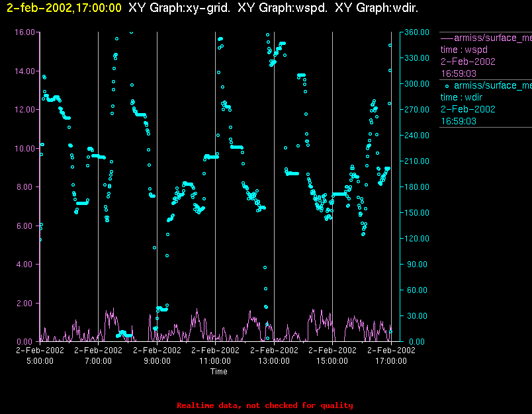Click the pink line sample in the wspd legend
This screenshot has height=414, width=532.
(x=447, y=38)
